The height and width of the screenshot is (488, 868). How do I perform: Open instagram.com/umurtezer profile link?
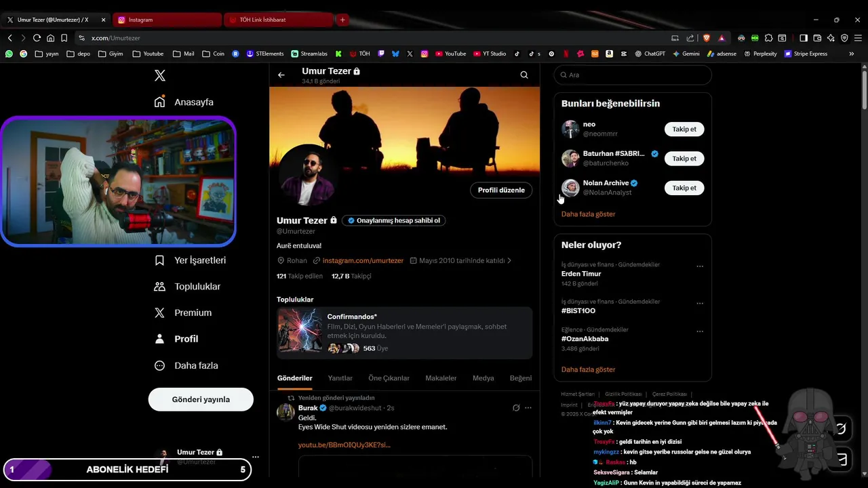pyautogui.click(x=363, y=260)
